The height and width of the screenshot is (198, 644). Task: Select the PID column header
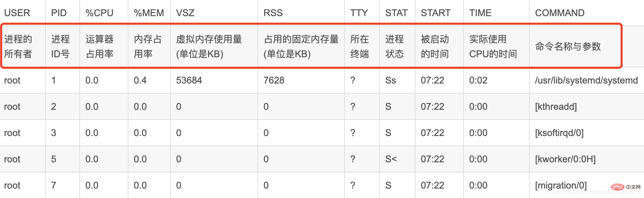coord(59,13)
